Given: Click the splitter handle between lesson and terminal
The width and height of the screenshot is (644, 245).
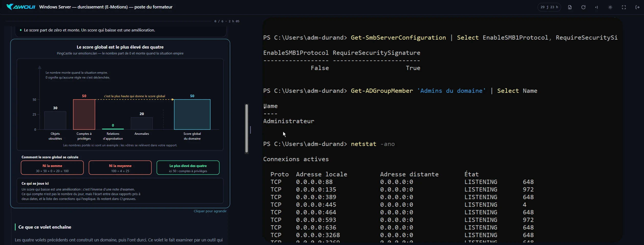Looking at the screenshot, I should (250, 130).
